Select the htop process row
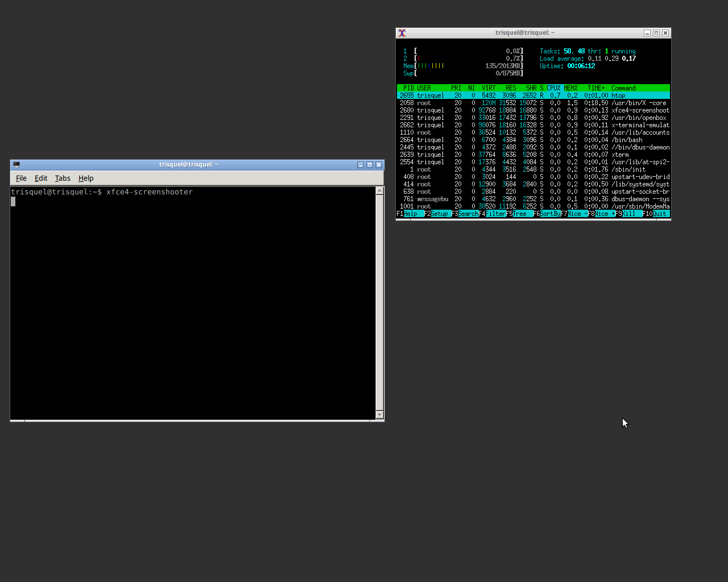Screen dimensions: 728x582 coord(533,95)
